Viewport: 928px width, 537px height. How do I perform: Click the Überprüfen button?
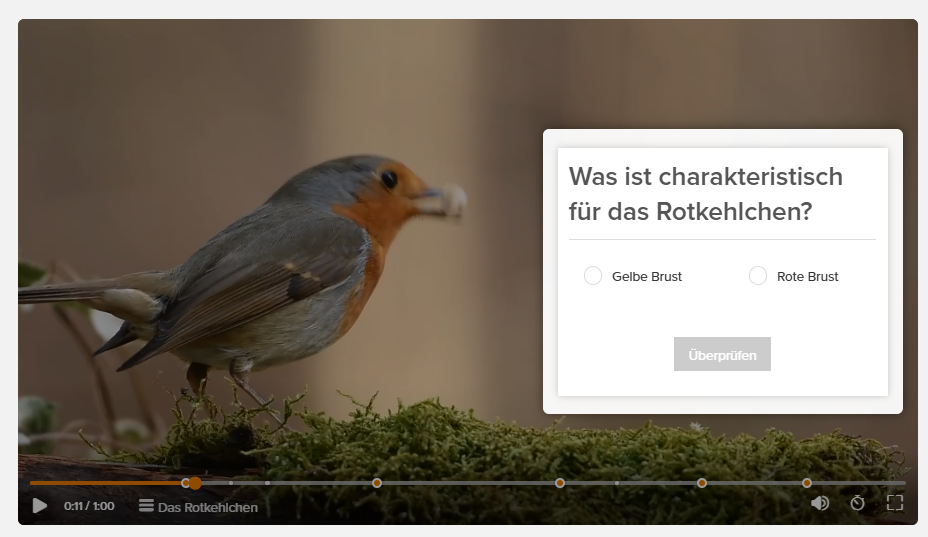click(x=722, y=354)
